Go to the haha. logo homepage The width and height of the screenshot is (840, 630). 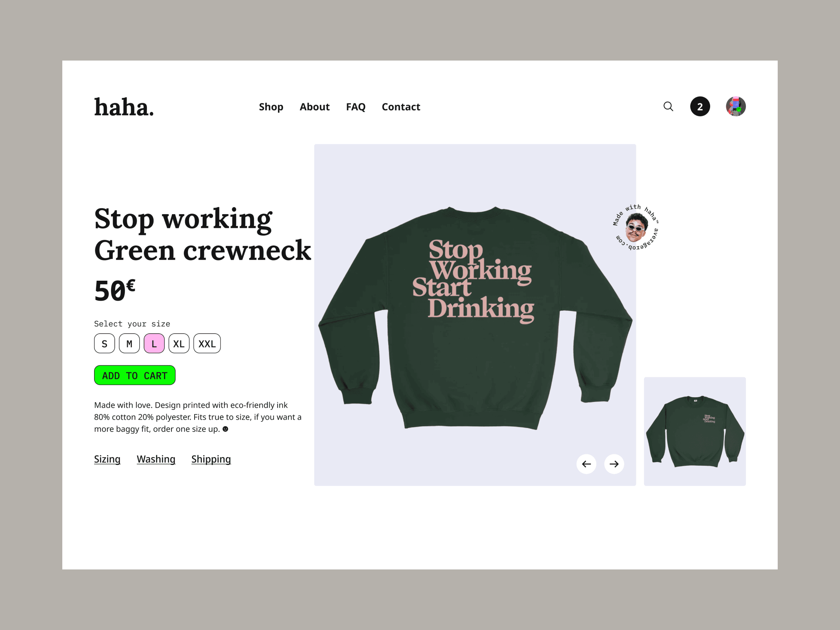[124, 107]
